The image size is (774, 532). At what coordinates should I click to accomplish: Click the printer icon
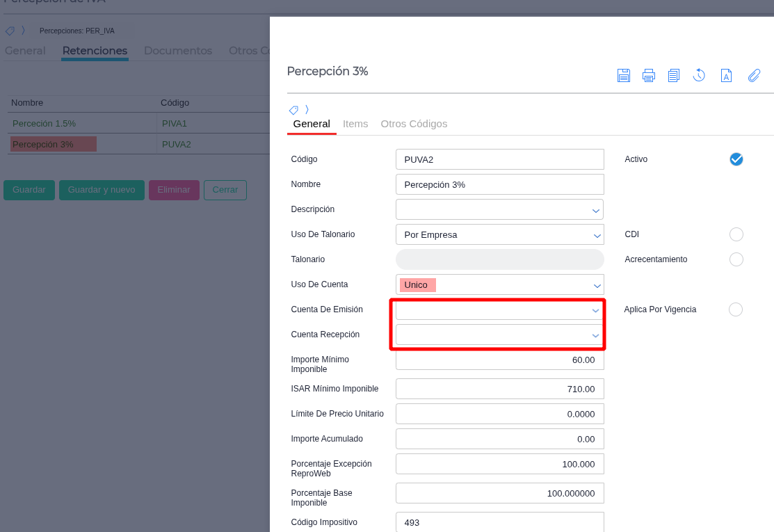tap(649, 76)
